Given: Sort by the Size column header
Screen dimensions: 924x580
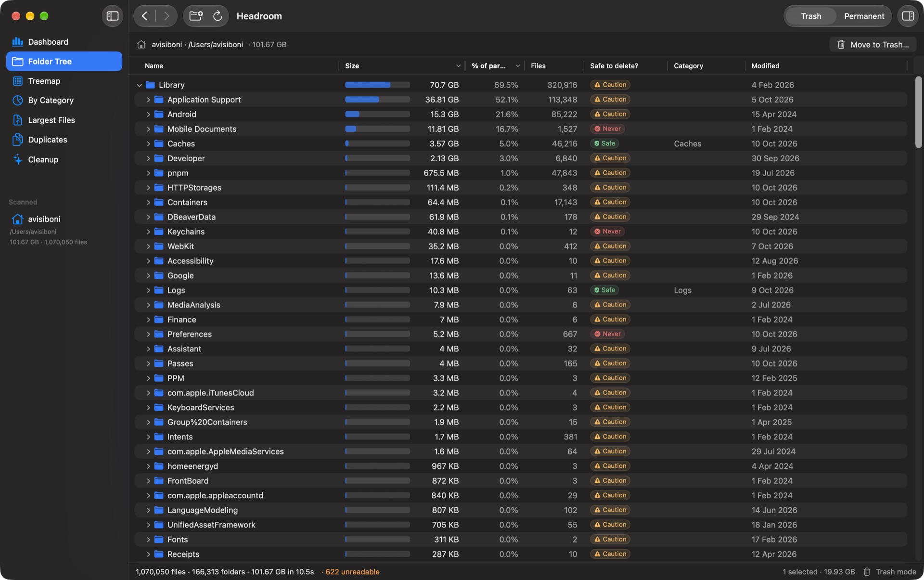Looking at the screenshot, I should coord(401,66).
